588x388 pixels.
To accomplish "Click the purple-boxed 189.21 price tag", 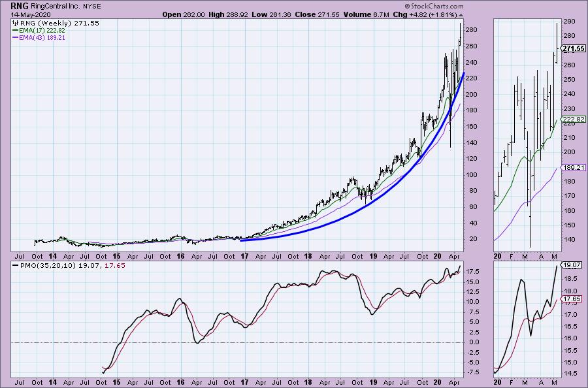I will tap(574, 168).
